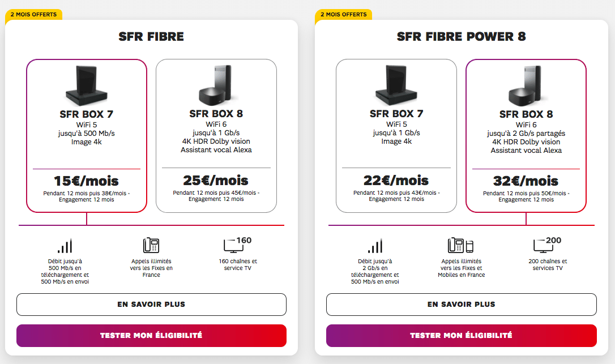Image resolution: width=615 pixels, height=364 pixels.
Task: Click the 2 Mois Offerts badge on SFR Fibre
Action: click(33, 14)
